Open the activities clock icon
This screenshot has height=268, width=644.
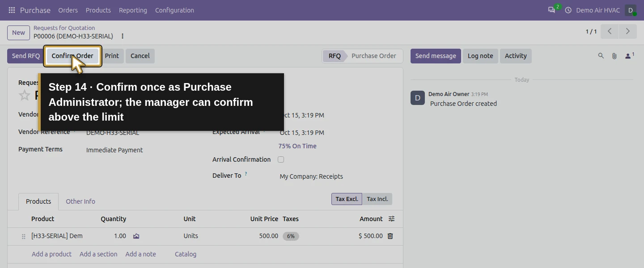pos(568,10)
